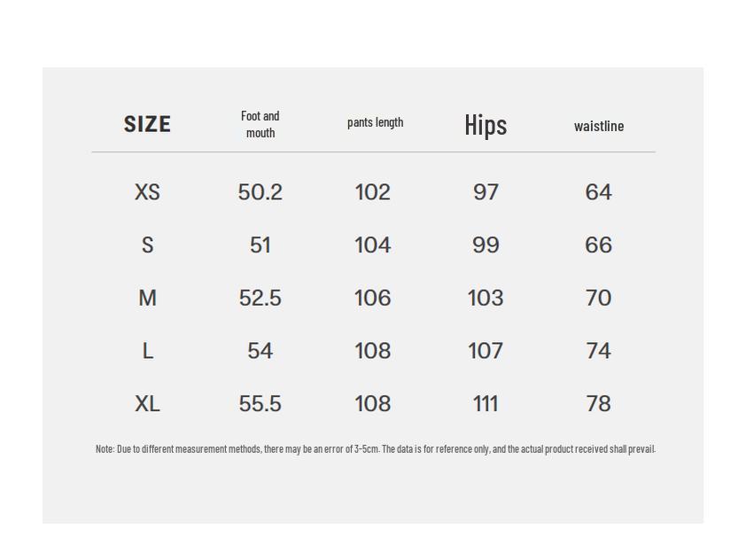Click the Hips column header
This screenshot has width=746, height=560.
486,125
